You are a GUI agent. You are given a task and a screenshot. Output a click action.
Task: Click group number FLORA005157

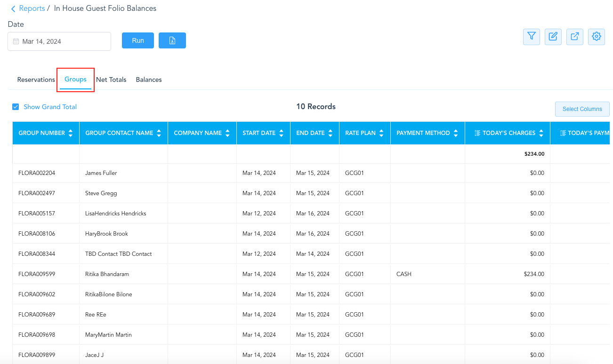tap(37, 214)
